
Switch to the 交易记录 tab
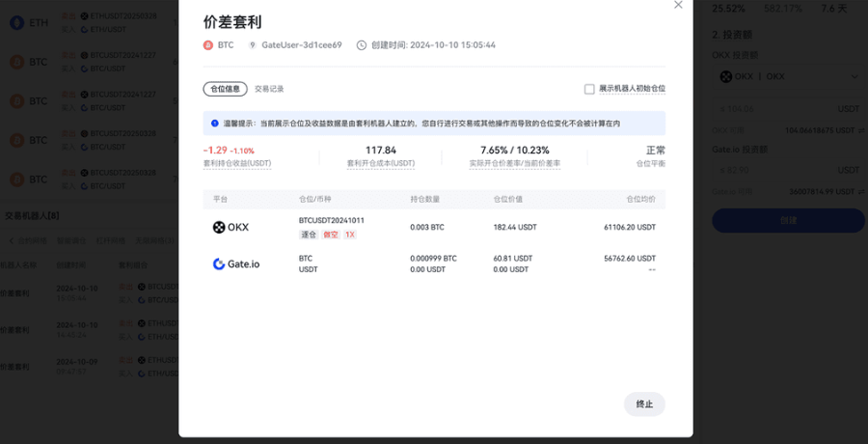(269, 89)
